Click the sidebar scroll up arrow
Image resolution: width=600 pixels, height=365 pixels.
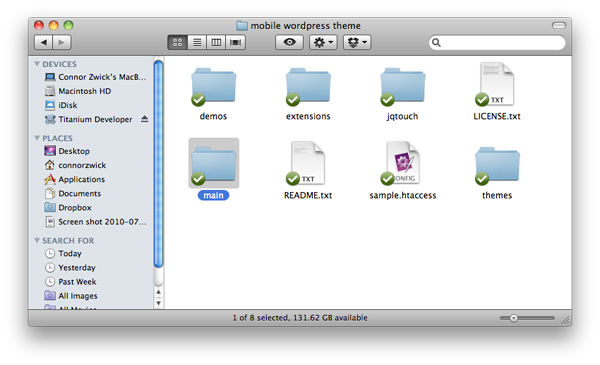click(x=158, y=292)
